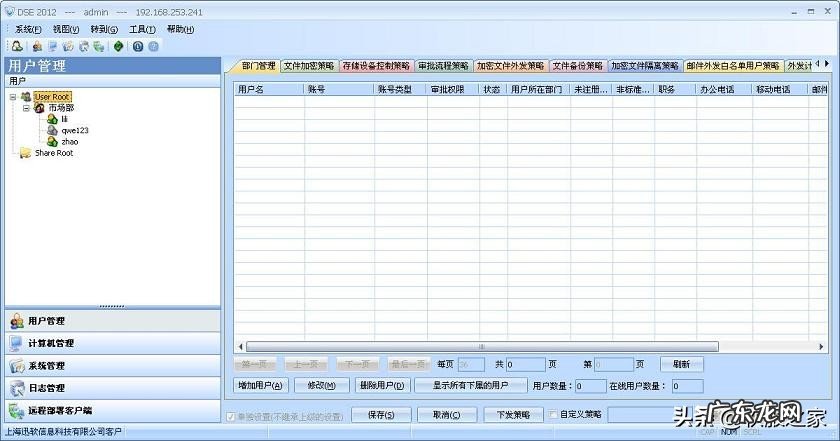Open 远程部署客户端 section in sidebar

point(59,410)
